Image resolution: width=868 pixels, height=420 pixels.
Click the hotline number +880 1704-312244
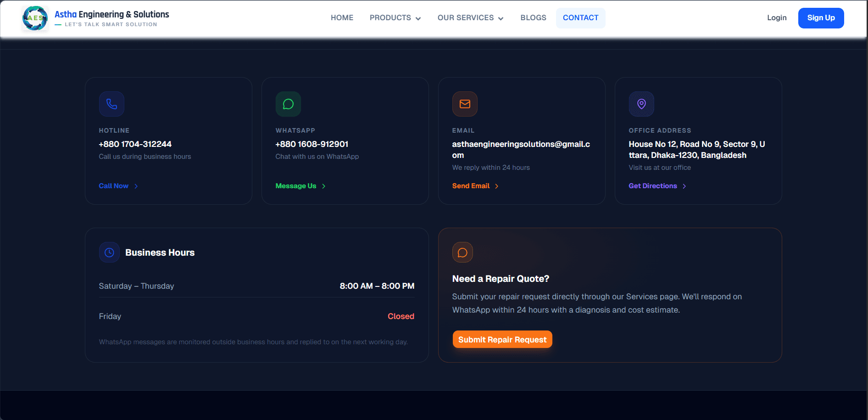tap(135, 144)
